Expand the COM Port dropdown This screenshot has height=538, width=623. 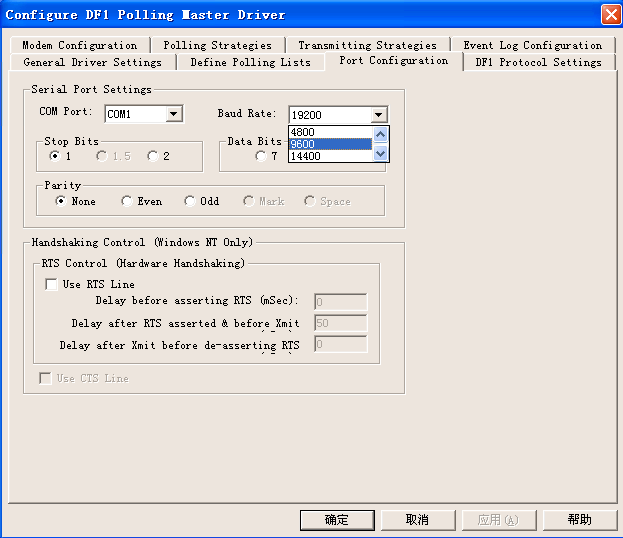(x=174, y=114)
